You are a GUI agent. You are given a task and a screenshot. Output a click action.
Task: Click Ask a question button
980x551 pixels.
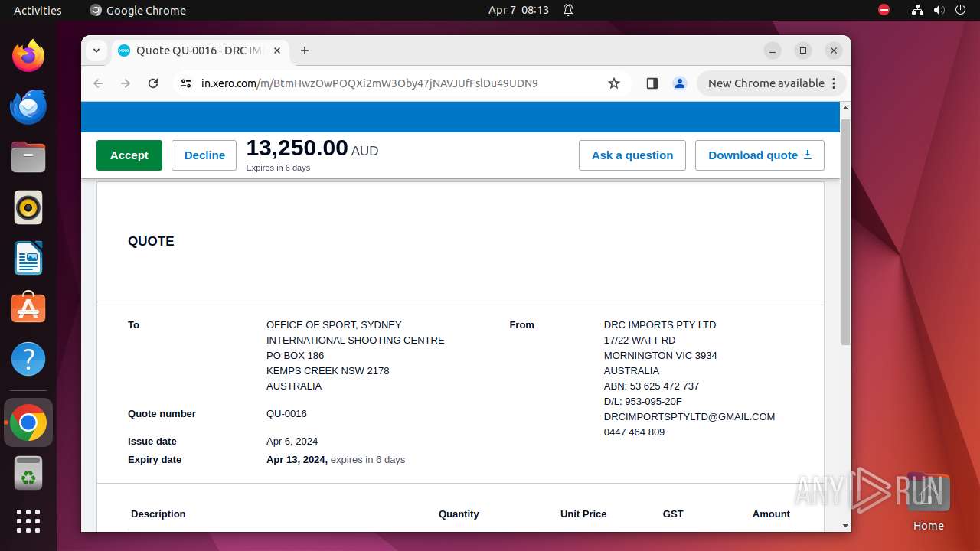[x=632, y=155]
